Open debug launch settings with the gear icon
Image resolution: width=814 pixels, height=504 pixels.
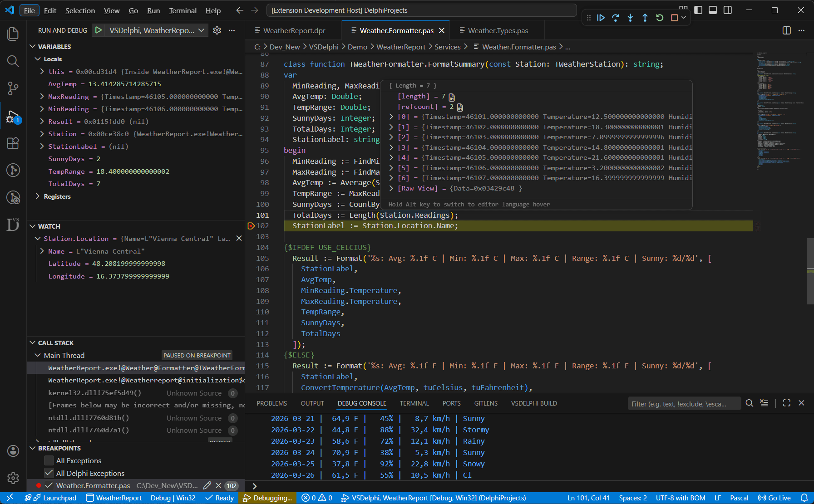[x=217, y=30]
